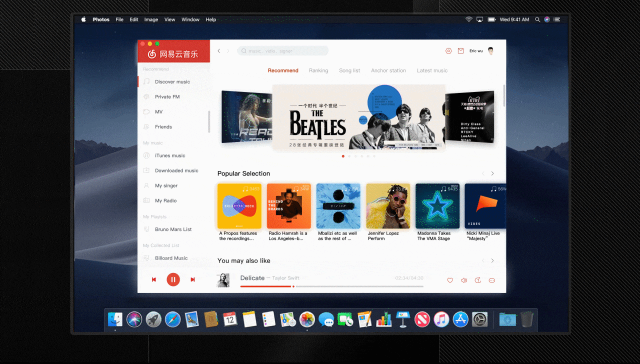Click the 'Mbalizi etc as well' title
This screenshot has height=364, width=640.
337,236
